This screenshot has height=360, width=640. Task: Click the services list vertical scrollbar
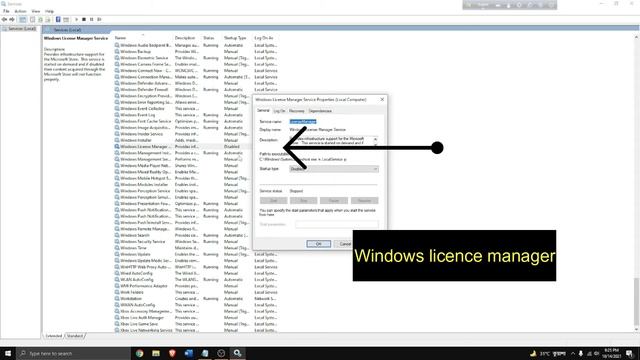pos(636,302)
